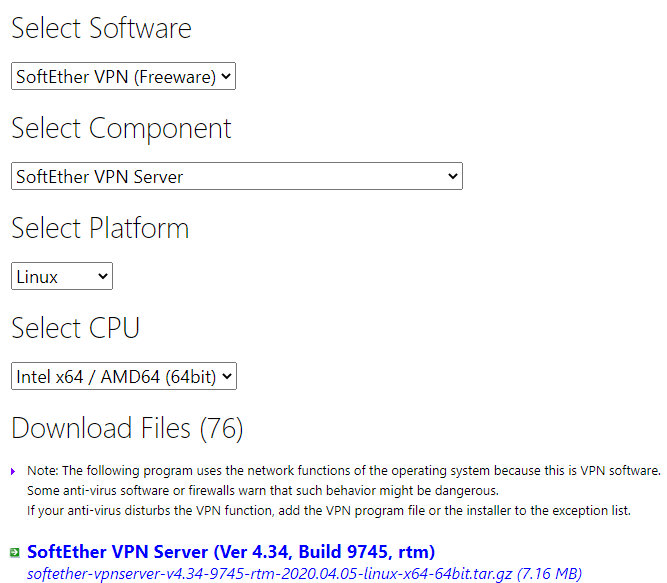Download softether-vpnserver-v4.34-9745 tar.gz file link
The image size is (667, 583).
click(304, 574)
